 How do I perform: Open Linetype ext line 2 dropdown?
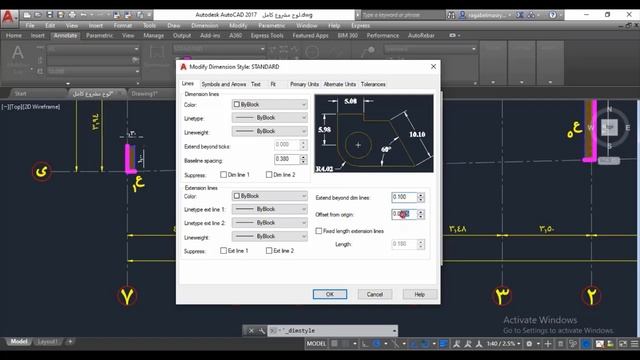click(x=269, y=222)
